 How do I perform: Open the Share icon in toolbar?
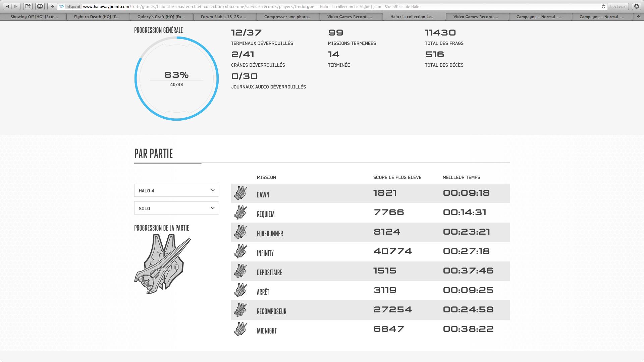click(28, 6)
